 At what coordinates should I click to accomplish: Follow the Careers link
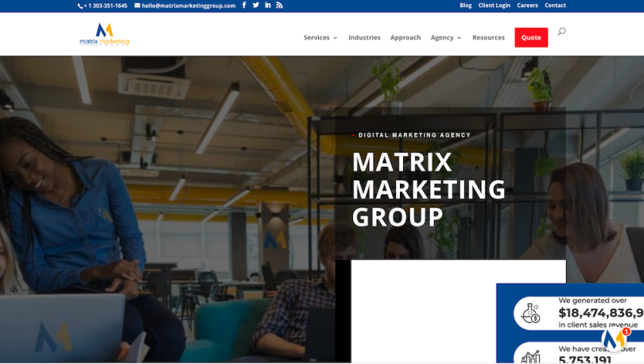(x=527, y=6)
